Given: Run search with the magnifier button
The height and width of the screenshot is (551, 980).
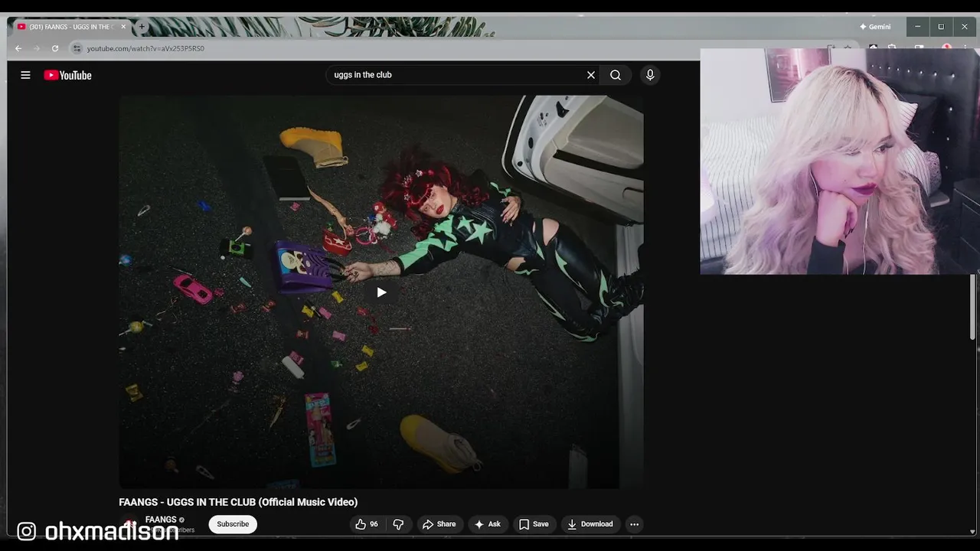Looking at the screenshot, I should [x=616, y=75].
